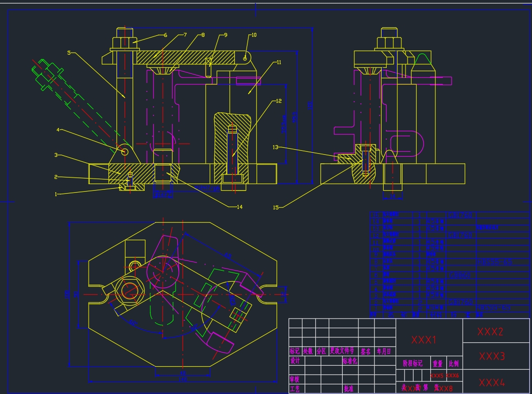Select the small XXX5 weight value
Image resolution: width=532 pixels, height=394 pixels.
click(437, 376)
